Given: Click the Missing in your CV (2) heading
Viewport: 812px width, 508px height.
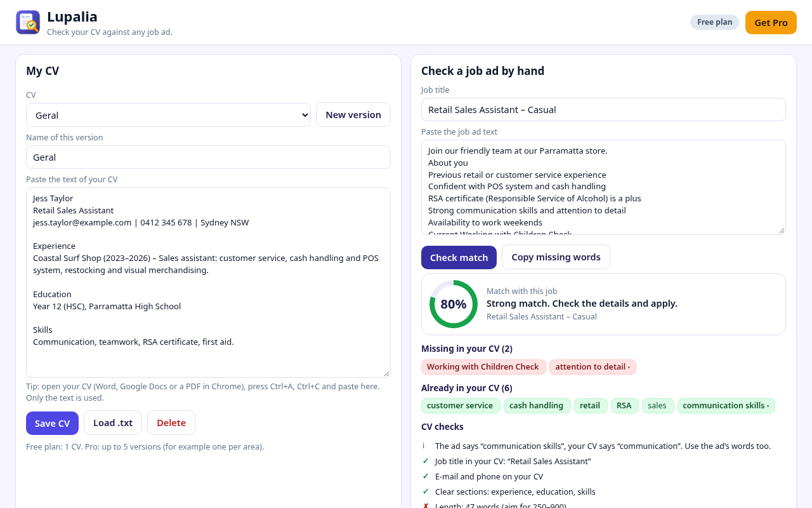Looking at the screenshot, I should [x=467, y=349].
